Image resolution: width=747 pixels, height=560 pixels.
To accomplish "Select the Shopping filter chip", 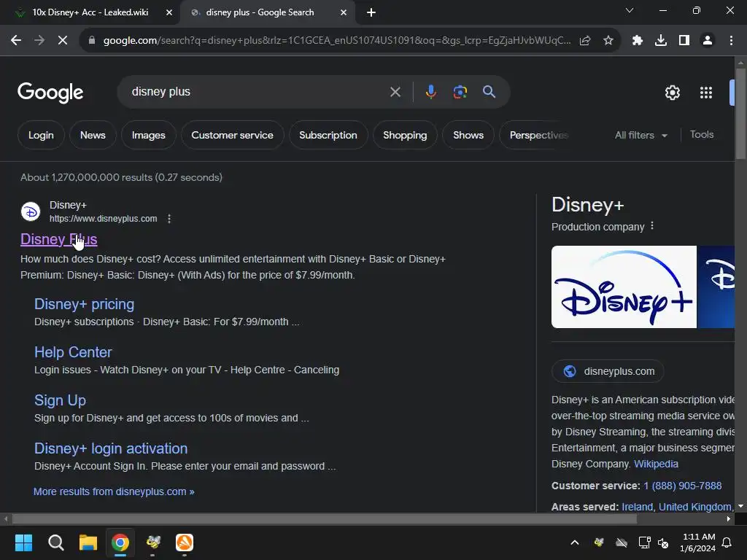I will coord(405,135).
